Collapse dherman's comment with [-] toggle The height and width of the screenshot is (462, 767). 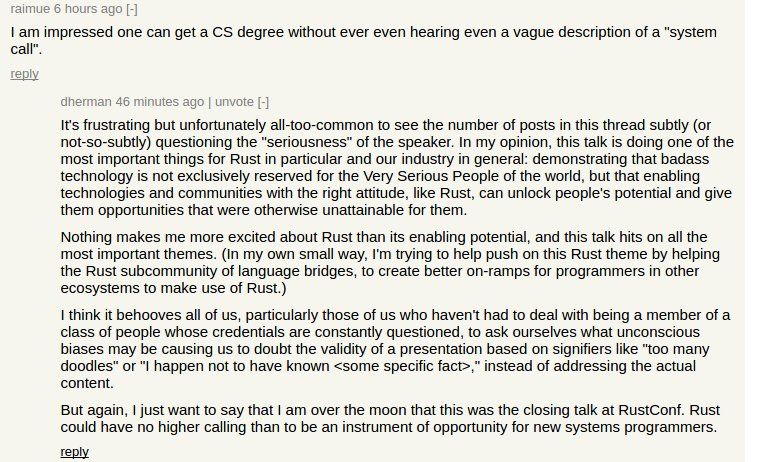pos(263,101)
